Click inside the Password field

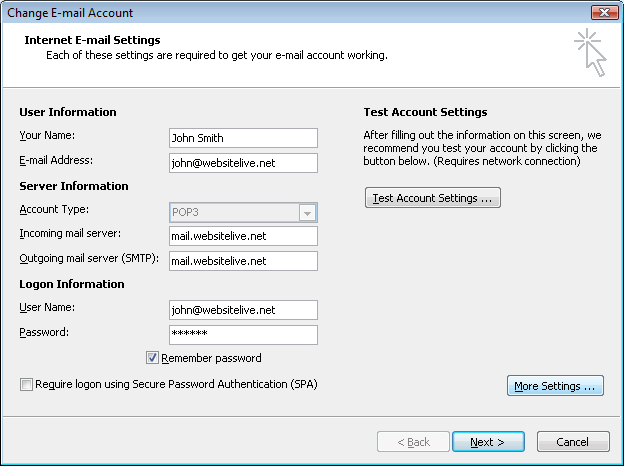[243, 335]
